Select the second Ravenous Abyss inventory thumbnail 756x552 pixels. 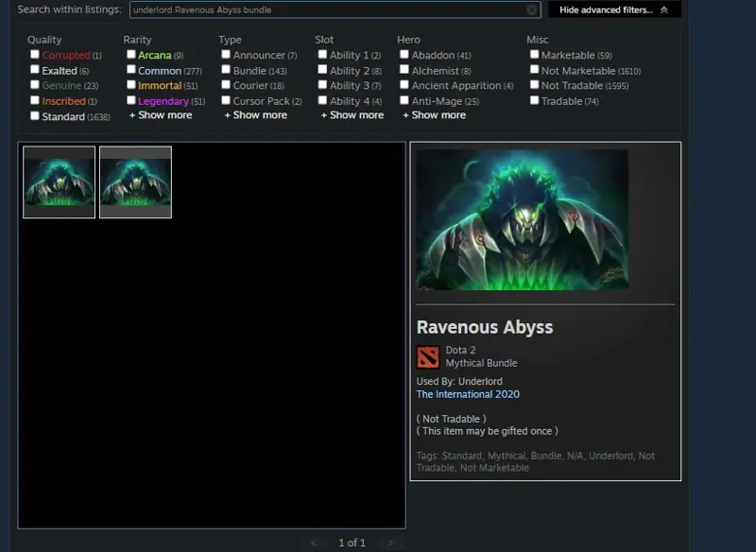pos(135,182)
